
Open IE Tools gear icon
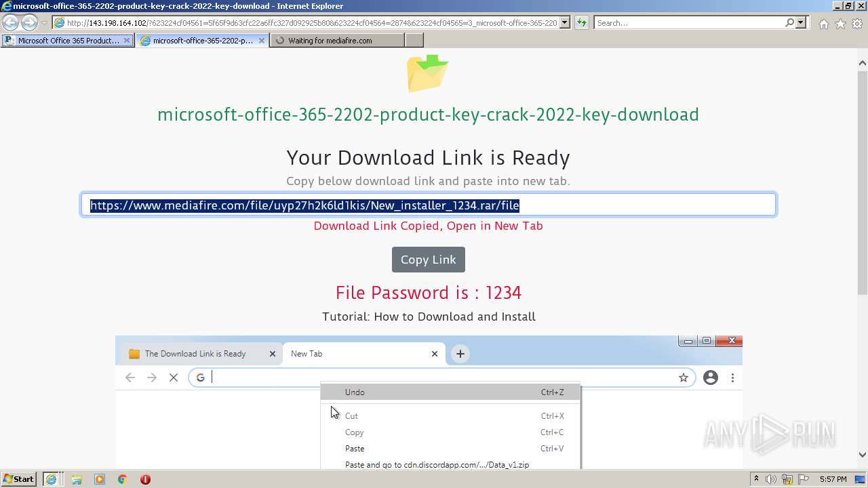click(857, 23)
